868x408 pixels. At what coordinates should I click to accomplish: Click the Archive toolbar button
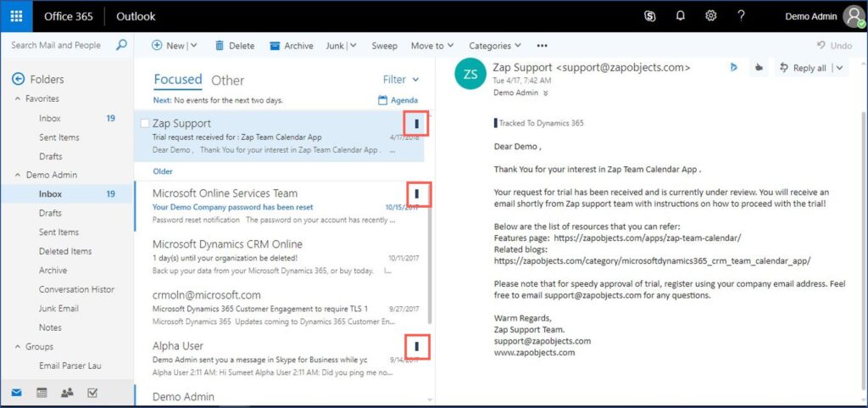click(x=292, y=46)
